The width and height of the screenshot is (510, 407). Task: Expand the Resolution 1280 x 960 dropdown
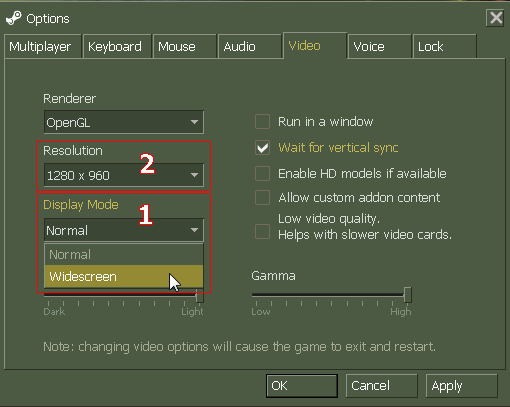tap(124, 175)
